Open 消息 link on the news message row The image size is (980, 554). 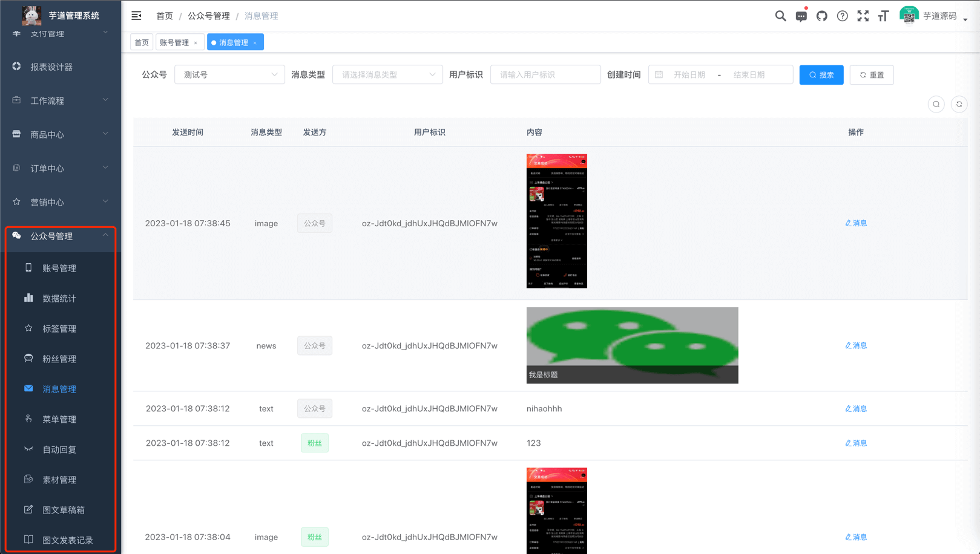tap(856, 345)
